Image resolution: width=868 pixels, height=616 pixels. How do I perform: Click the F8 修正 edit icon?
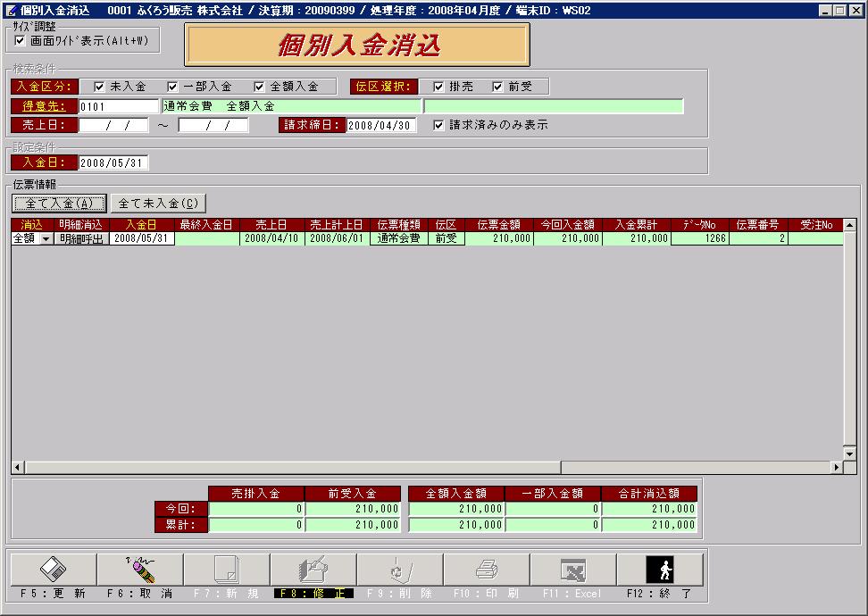click(x=313, y=569)
